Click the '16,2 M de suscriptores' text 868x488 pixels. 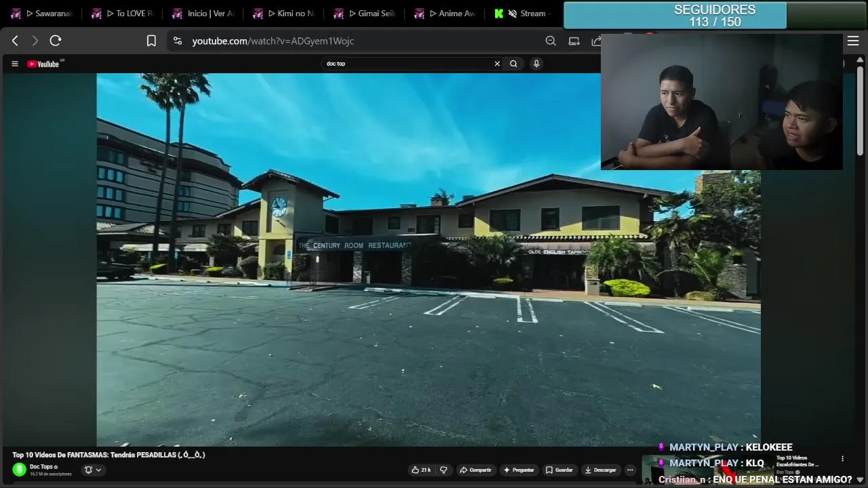point(50,474)
